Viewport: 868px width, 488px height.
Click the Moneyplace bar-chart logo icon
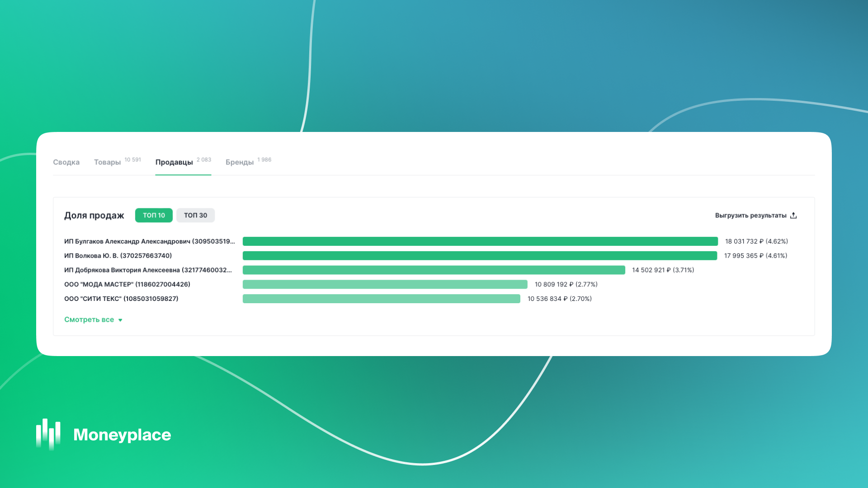[48, 434]
